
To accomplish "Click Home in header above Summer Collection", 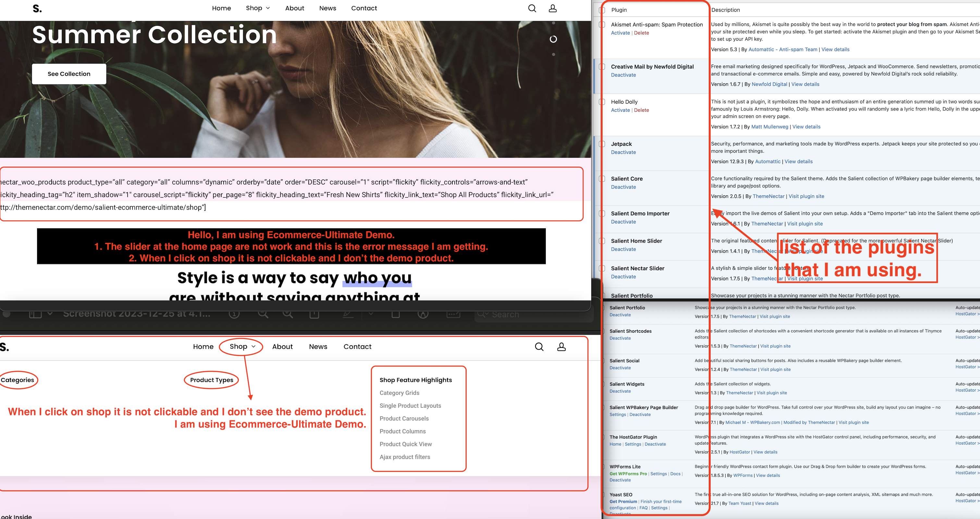I will click(221, 8).
